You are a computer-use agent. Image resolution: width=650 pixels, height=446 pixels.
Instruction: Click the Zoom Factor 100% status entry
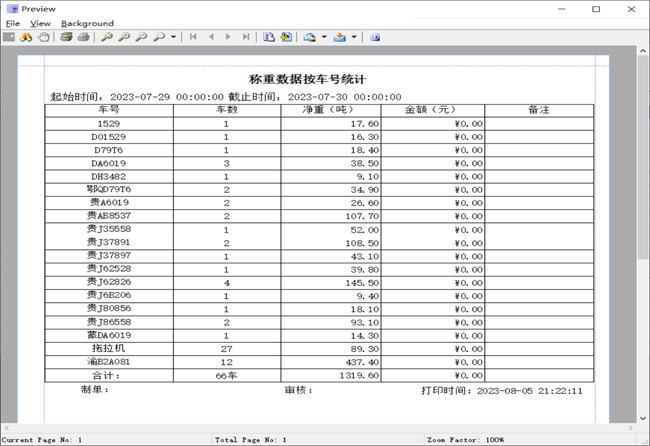pyautogui.click(x=466, y=440)
